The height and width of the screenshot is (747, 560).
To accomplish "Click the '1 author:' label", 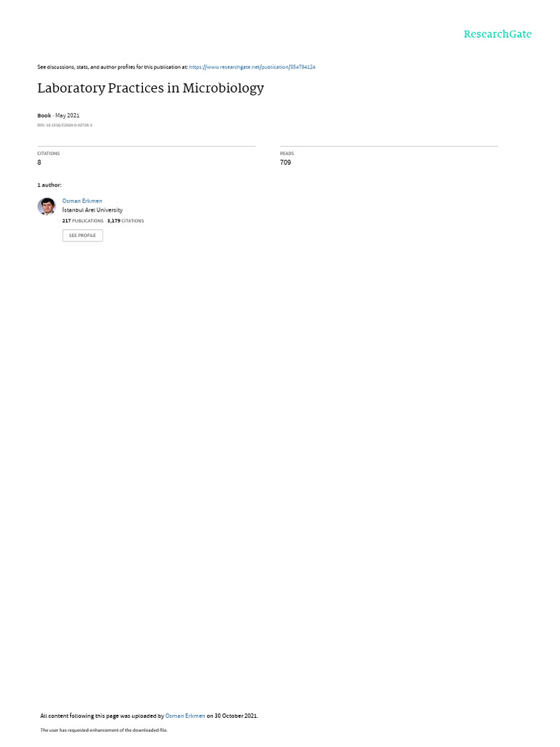I will [49, 185].
